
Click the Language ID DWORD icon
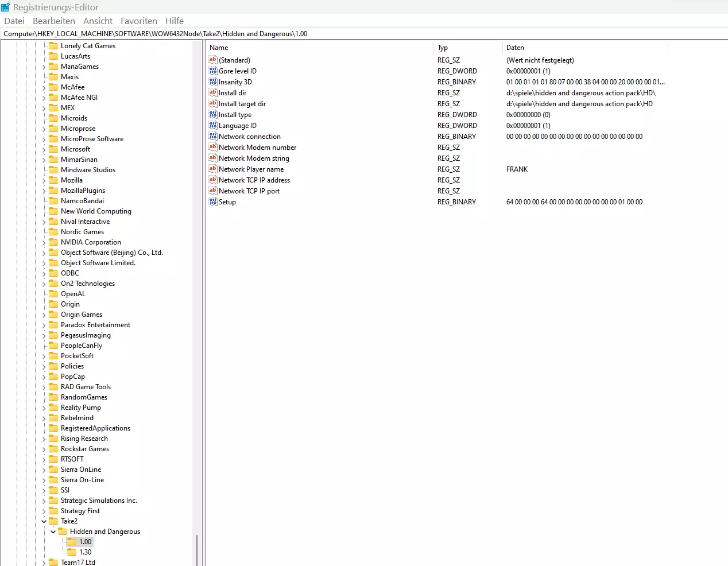click(x=213, y=125)
